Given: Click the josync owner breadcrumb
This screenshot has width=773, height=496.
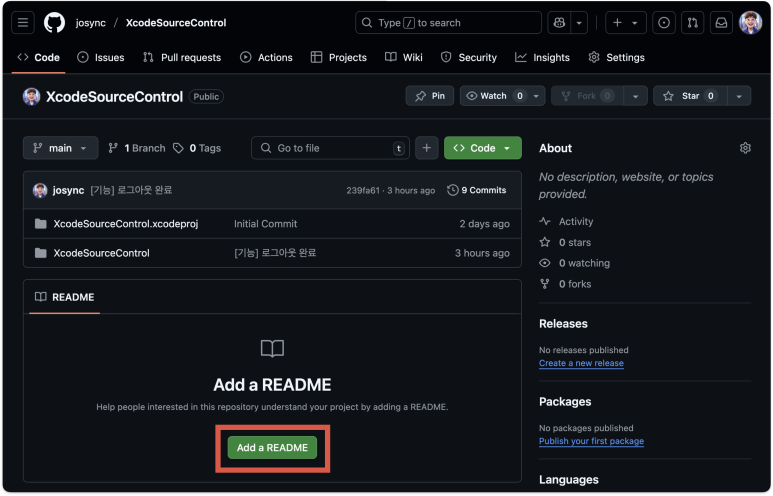Looking at the screenshot, I should tap(91, 23).
